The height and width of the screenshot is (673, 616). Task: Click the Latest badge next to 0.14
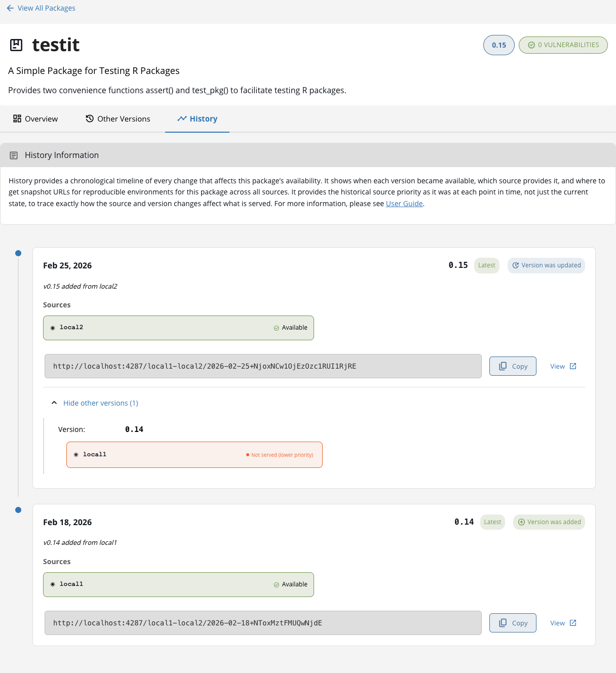[x=492, y=522]
